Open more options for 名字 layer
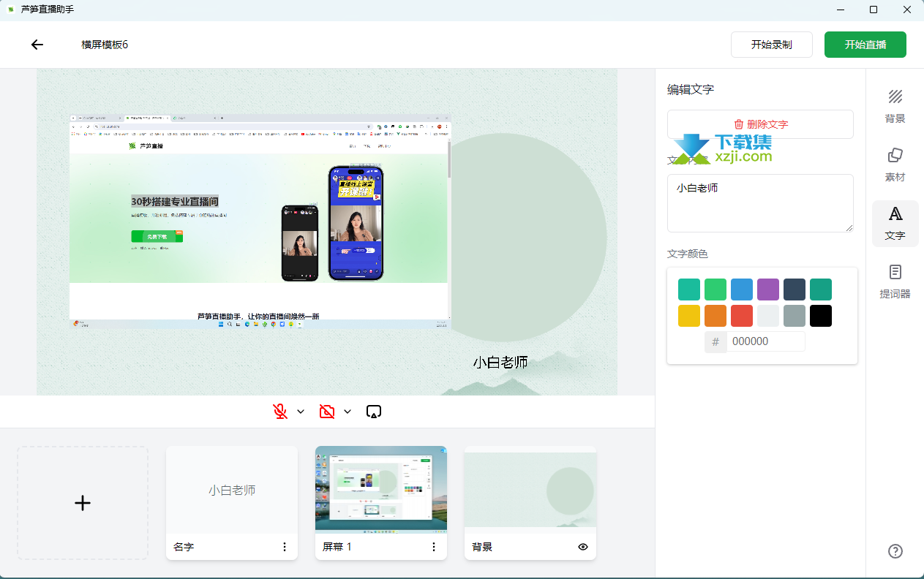924x579 pixels. click(x=285, y=547)
